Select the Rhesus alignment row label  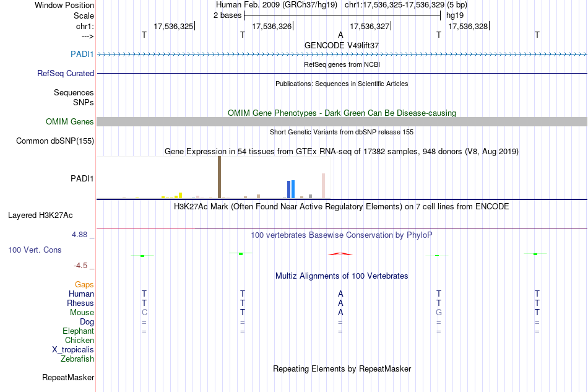tap(80, 303)
